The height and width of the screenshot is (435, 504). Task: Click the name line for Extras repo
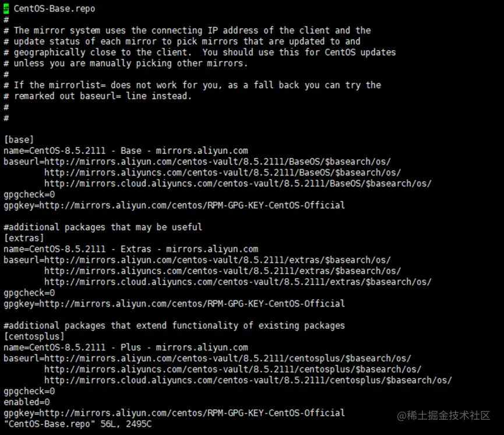click(131, 249)
